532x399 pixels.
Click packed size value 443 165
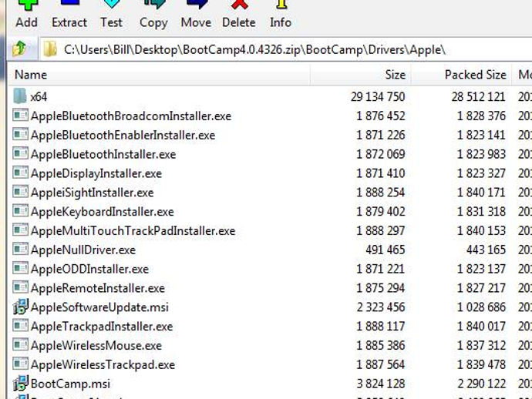click(x=486, y=250)
